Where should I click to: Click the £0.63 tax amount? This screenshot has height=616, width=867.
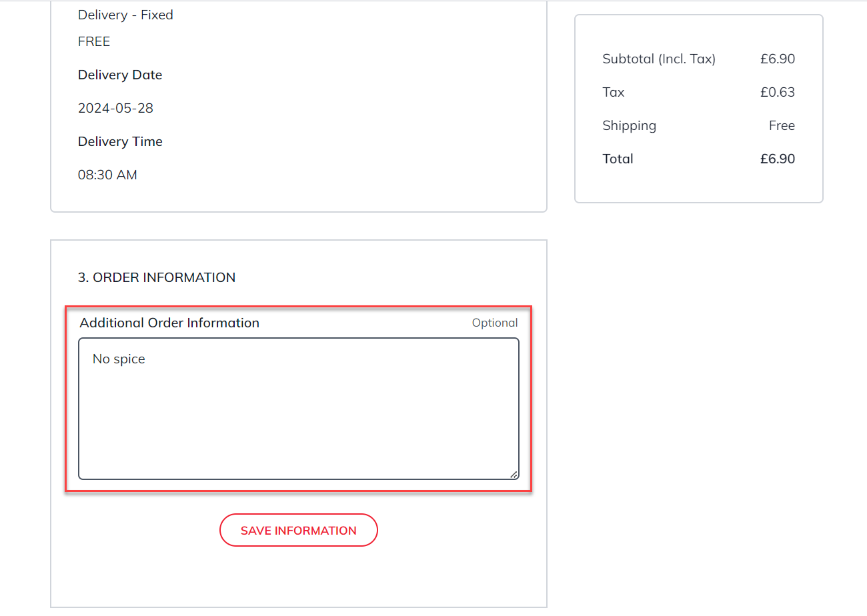click(777, 93)
